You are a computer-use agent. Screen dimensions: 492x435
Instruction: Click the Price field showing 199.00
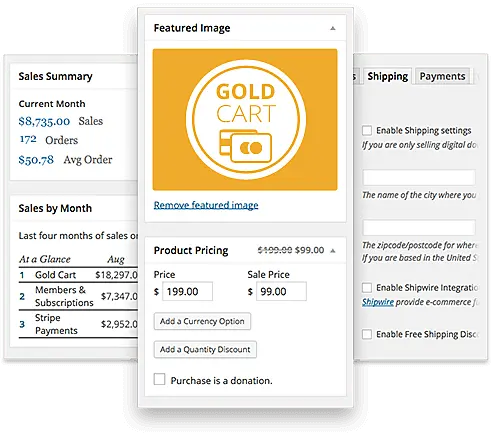pos(187,292)
